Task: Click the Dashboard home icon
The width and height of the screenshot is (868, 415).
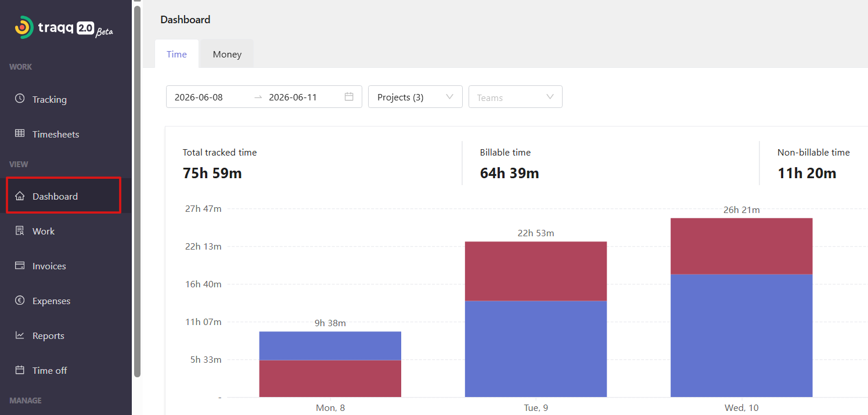Action: 20,196
